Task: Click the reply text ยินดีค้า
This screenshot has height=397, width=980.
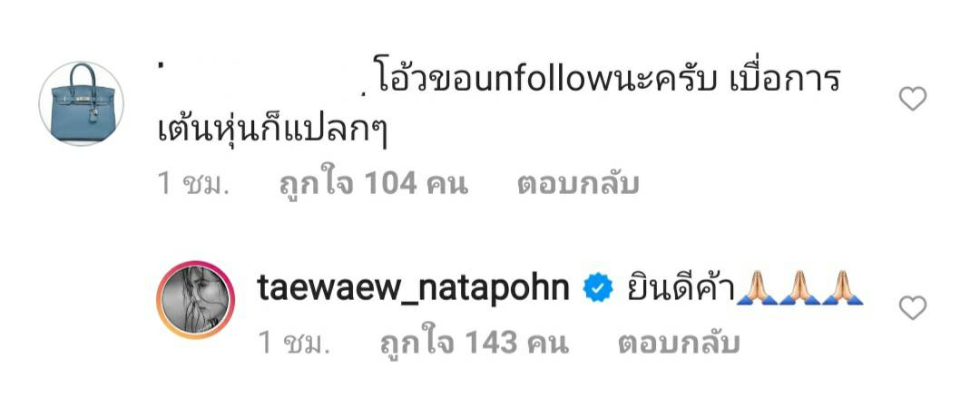Action: (x=681, y=287)
